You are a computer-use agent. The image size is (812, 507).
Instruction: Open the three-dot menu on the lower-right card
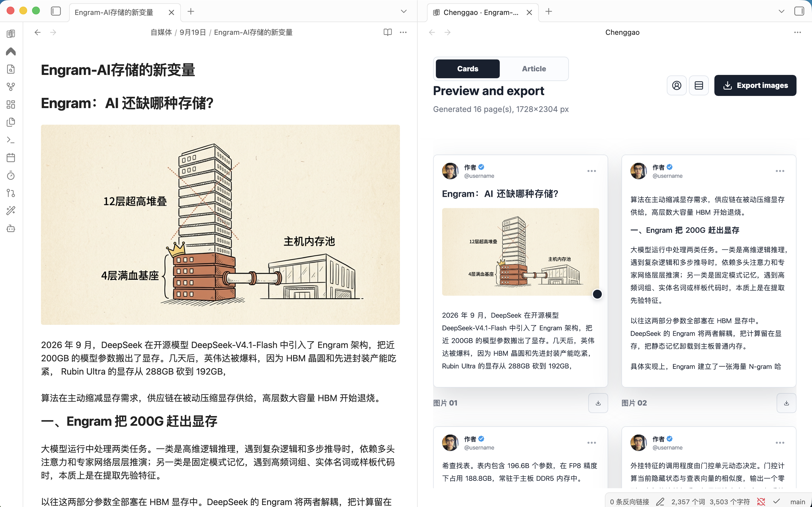pos(780,443)
